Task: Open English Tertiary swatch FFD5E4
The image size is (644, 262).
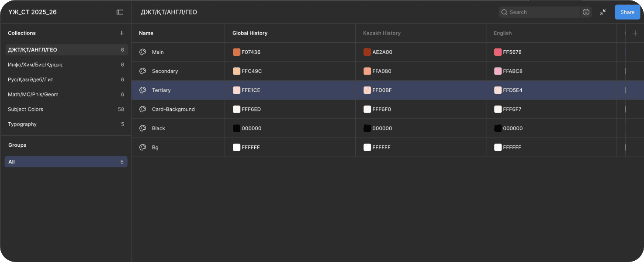Action: [498, 90]
